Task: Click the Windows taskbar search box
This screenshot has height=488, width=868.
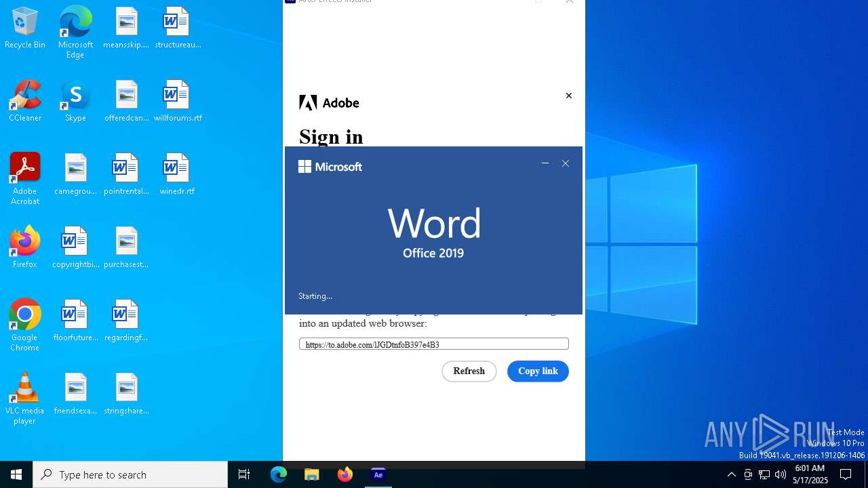Action: pyautogui.click(x=130, y=474)
